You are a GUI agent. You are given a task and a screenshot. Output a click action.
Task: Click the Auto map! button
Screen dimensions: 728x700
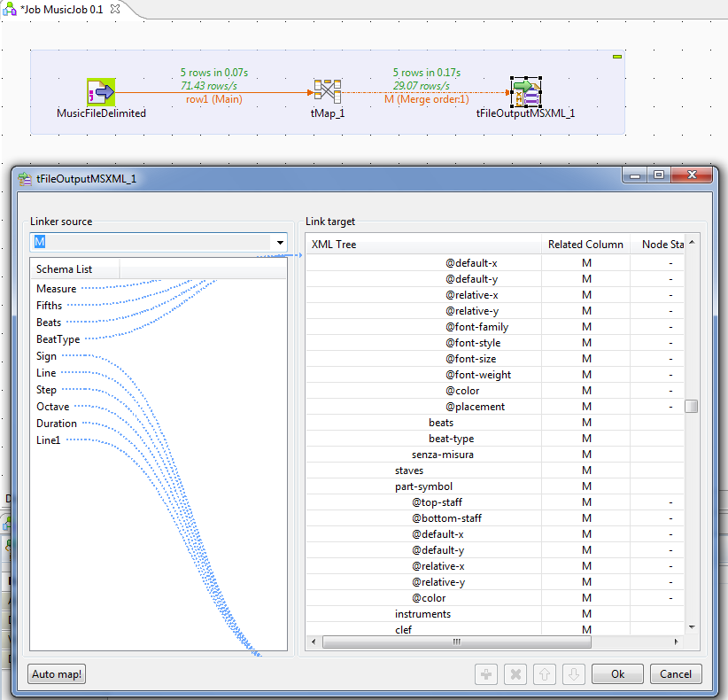tap(56, 674)
